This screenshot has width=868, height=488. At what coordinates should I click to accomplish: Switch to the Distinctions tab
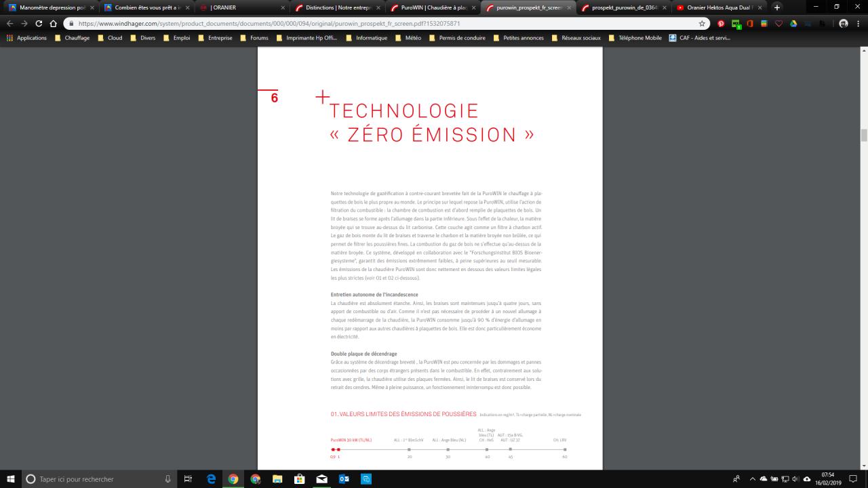pyautogui.click(x=337, y=7)
